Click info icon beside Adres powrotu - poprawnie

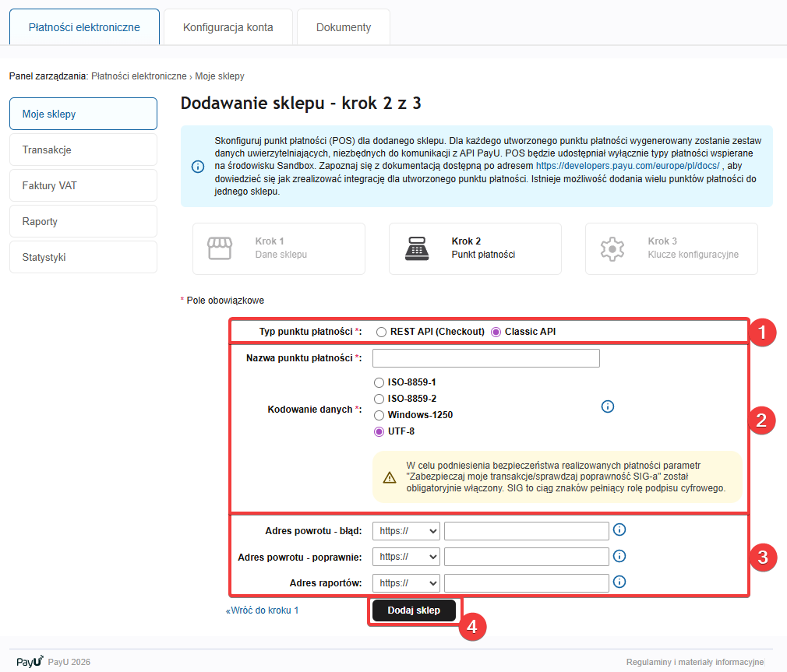point(620,556)
